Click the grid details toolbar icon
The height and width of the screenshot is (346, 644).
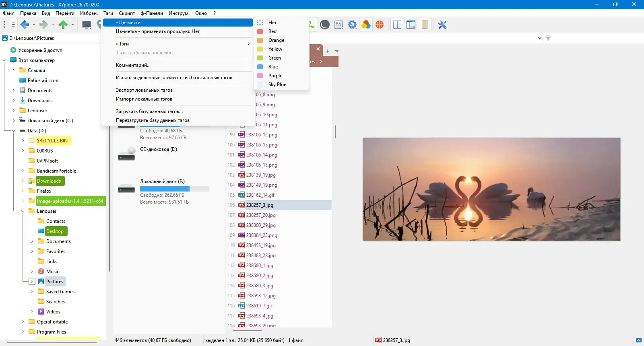point(339,25)
